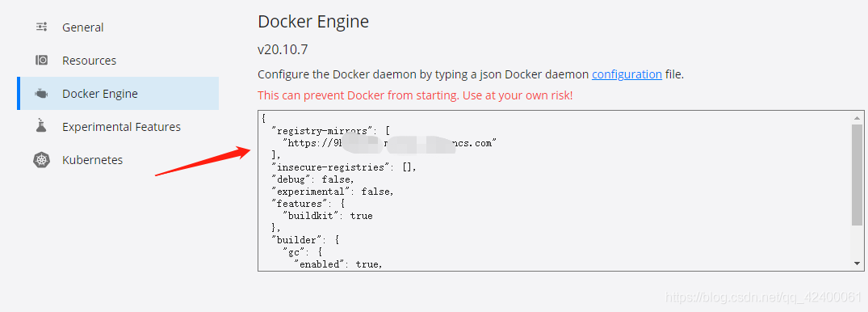This screenshot has width=868, height=312.
Task: Click the JSON editor scrollbar thumb
Action: pos(857,175)
